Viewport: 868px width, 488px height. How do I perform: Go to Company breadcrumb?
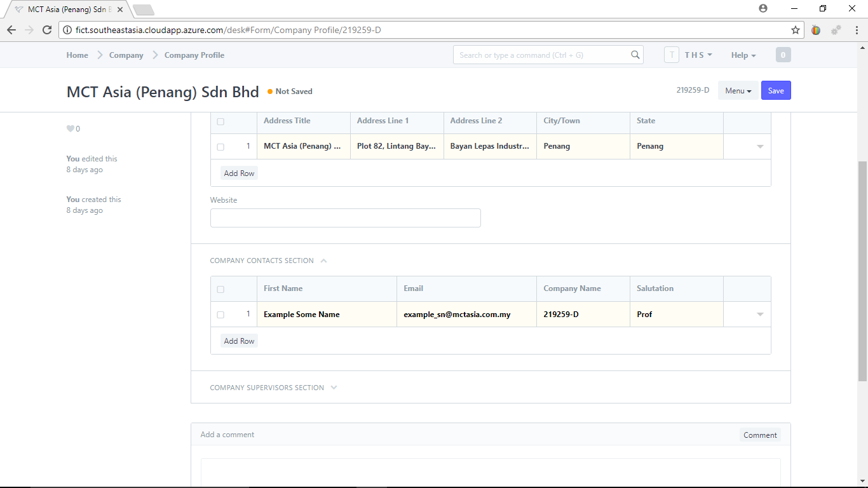pos(126,55)
